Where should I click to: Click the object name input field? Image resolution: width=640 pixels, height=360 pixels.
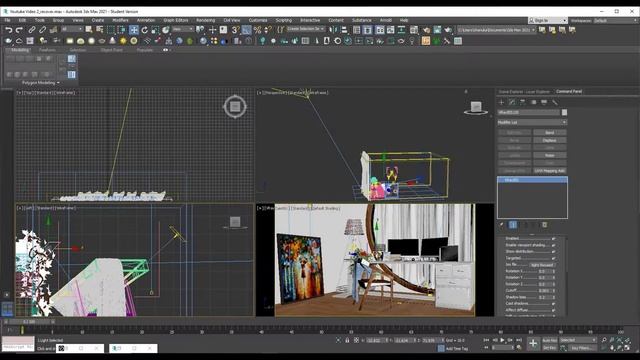click(x=529, y=112)
